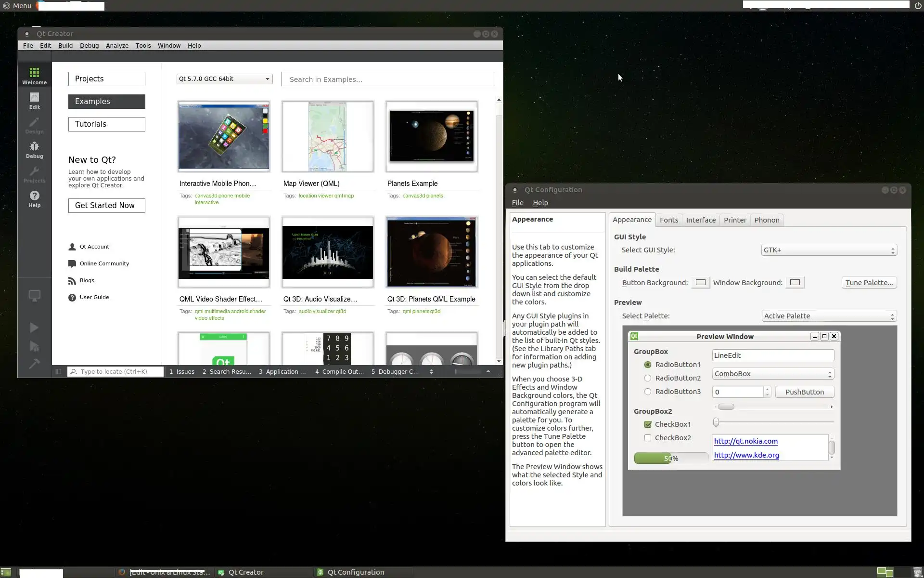Expand the Select GUI Style combo box
The image size is (924, 578).
(829, 250)
